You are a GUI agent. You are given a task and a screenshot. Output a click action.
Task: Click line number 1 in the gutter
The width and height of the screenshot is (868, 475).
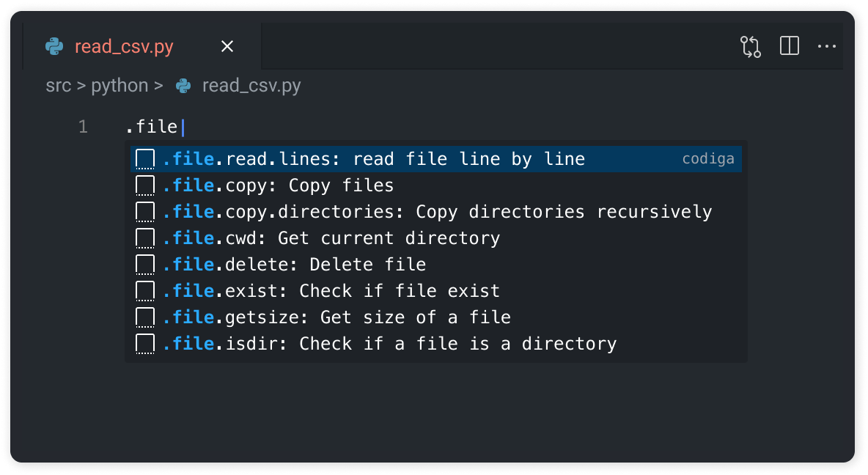(x=83, y=126)
